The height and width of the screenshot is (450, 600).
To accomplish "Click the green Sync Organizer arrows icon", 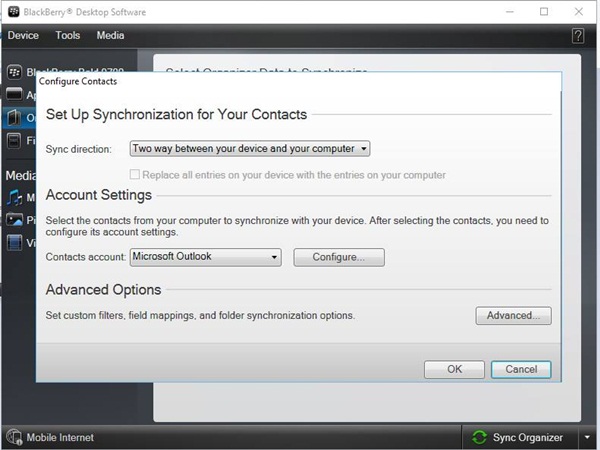I will point(479,437).
